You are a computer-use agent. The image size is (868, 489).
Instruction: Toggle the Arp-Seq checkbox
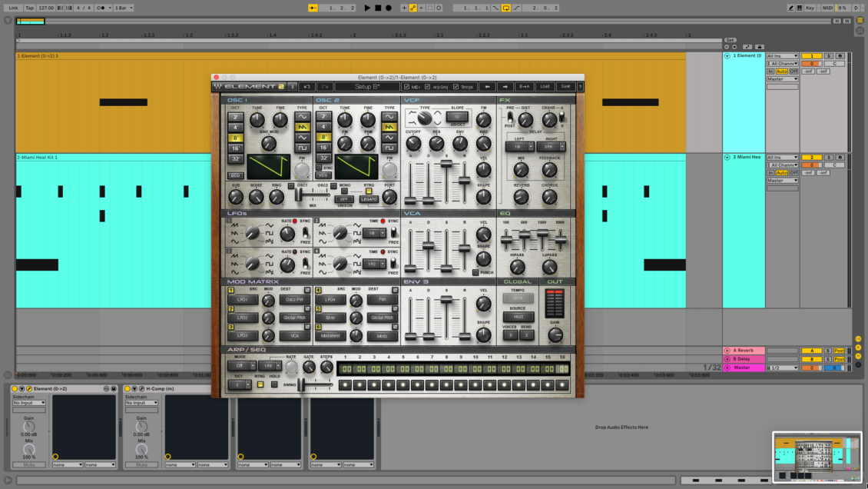[x=427, y=87]
